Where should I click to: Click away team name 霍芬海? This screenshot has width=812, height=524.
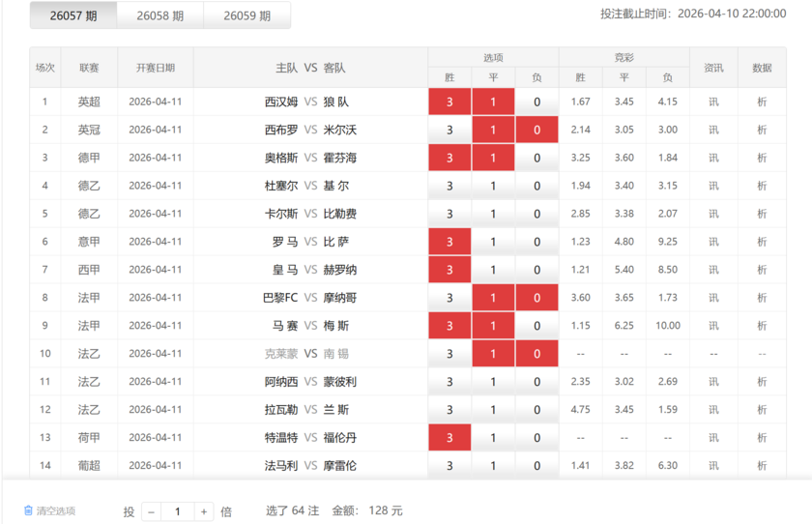point(339,158)
